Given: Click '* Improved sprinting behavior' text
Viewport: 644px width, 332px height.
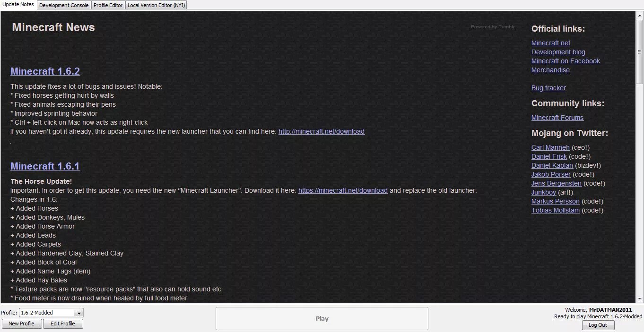Looking at the screenshot, I should [x=54, y=113].
